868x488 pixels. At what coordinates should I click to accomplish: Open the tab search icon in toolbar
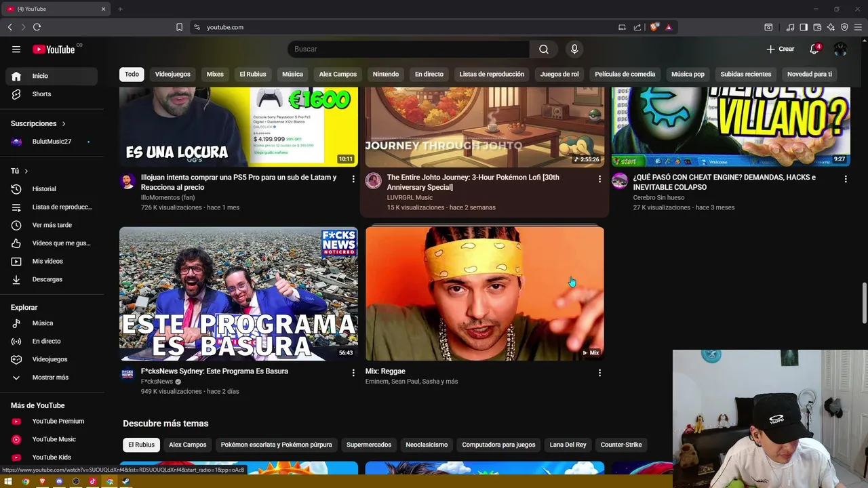click(x=768, y=27)
